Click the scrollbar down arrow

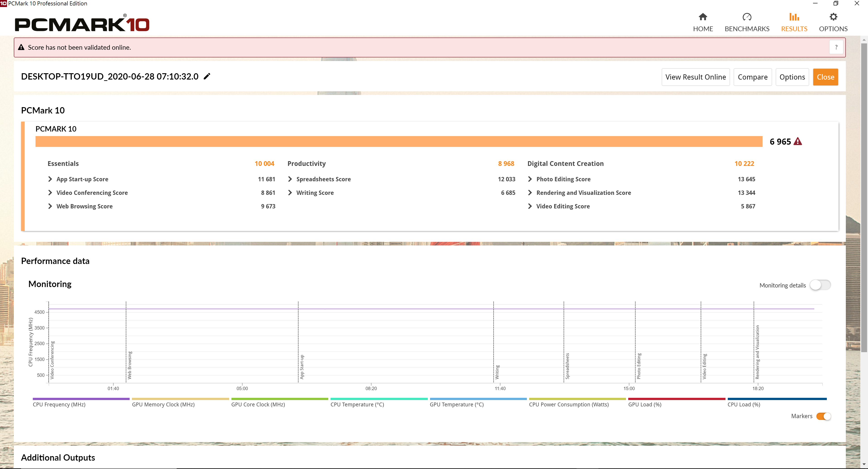864,465
